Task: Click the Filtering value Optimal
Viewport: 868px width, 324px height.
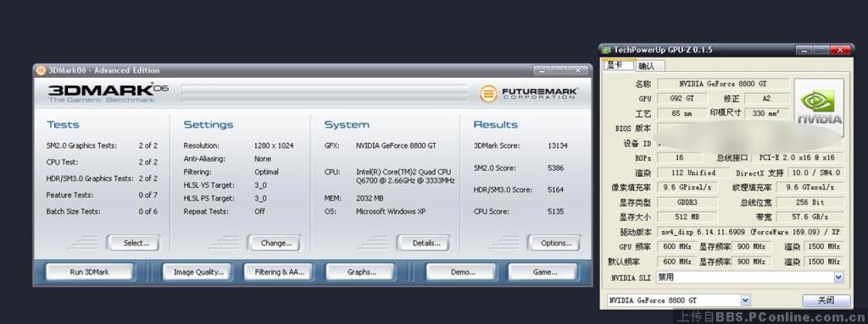Action: point(267,172)
